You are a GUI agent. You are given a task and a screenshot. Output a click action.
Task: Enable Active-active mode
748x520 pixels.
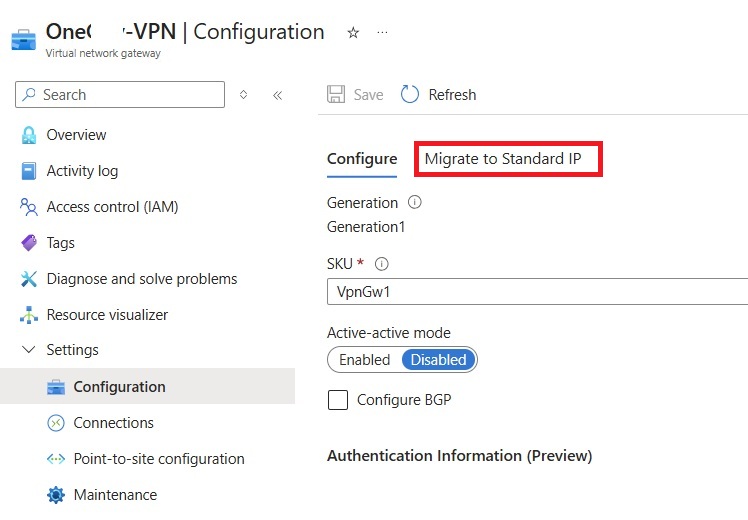tap(364, 360)
